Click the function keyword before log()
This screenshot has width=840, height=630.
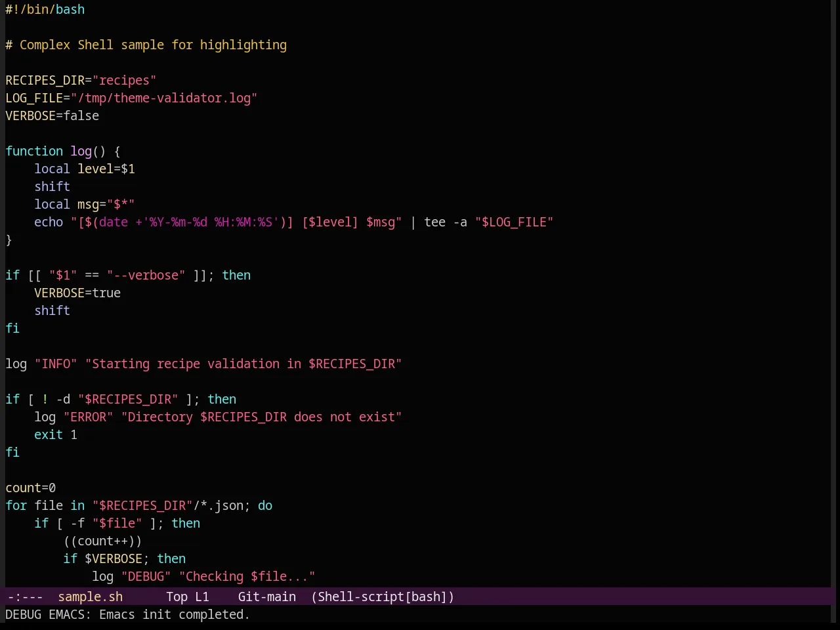pyautogui.click(x=34, y=152)
